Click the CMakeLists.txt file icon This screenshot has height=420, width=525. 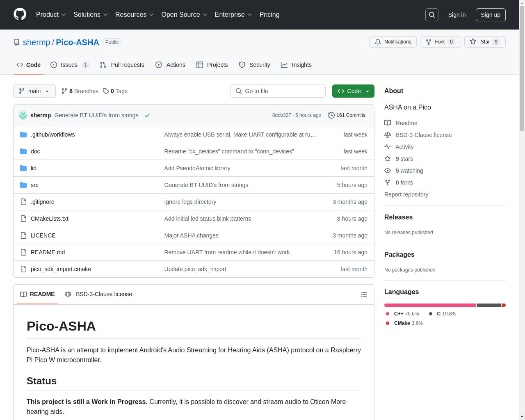(x=23, y=219)
